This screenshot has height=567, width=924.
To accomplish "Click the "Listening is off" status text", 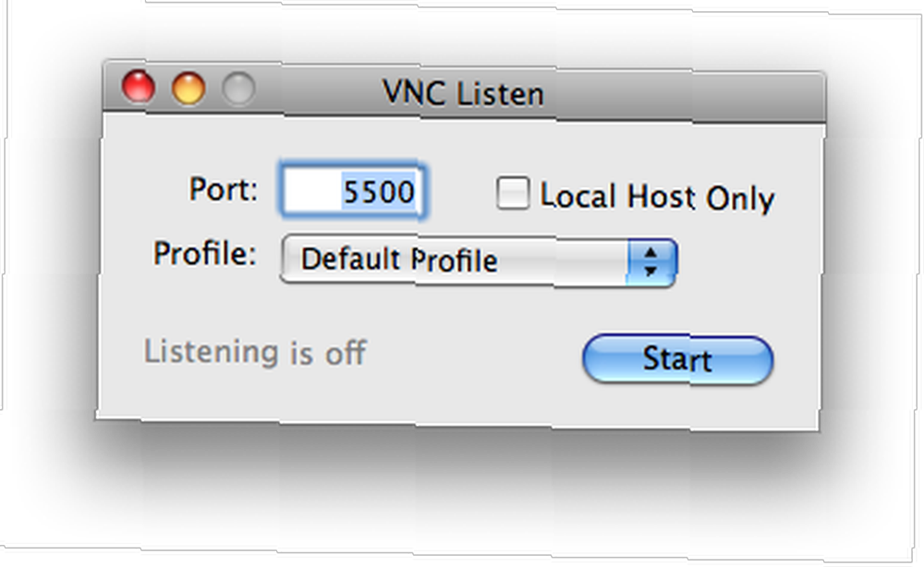I will pos(255,352).
